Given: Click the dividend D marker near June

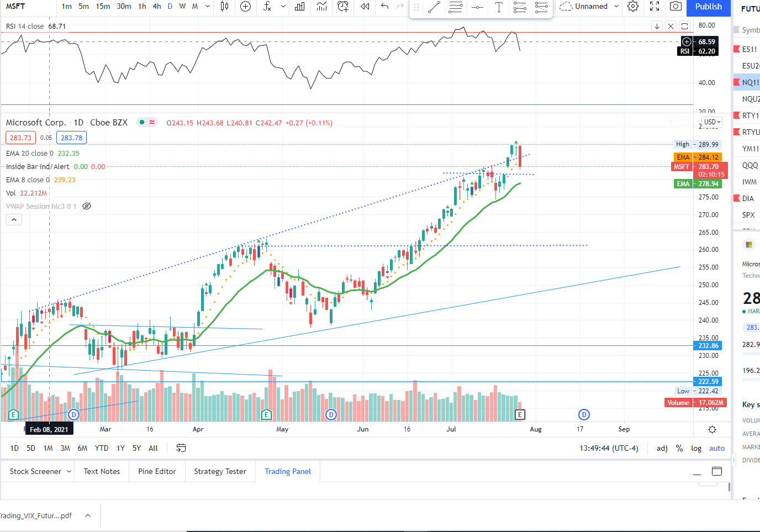Looking at the screenshot, I should click(x=331, y=414).
